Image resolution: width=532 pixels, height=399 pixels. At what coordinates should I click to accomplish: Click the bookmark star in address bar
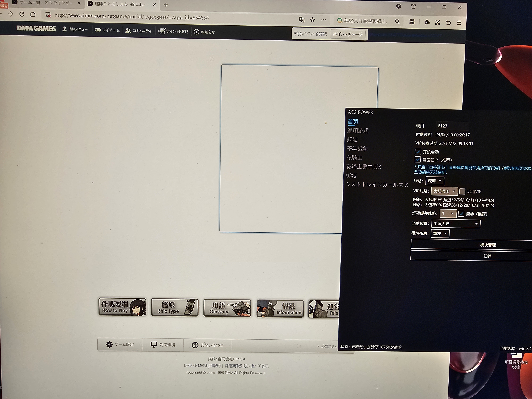tap(312, 20)
